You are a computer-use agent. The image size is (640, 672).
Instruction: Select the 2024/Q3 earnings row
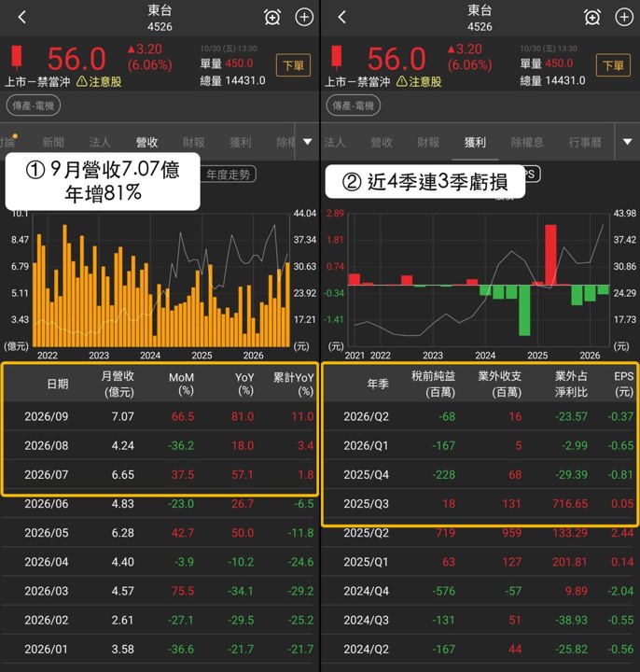480,620
